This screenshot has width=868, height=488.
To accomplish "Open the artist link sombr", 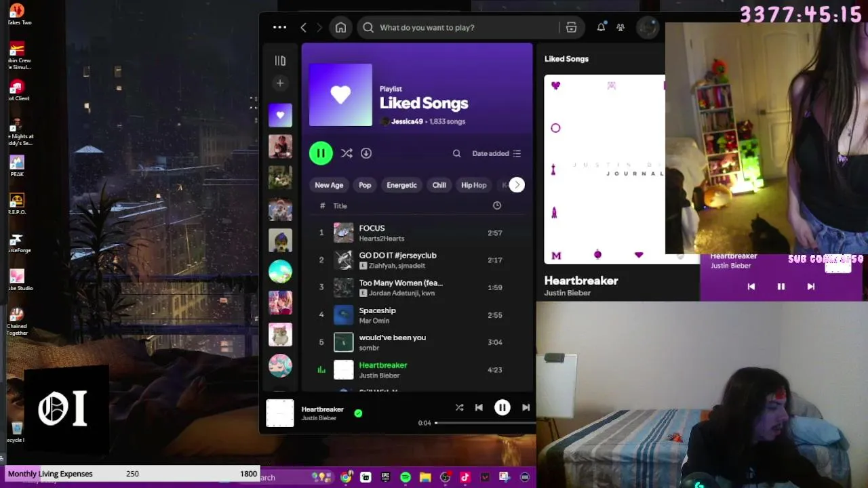I will 369,348.
